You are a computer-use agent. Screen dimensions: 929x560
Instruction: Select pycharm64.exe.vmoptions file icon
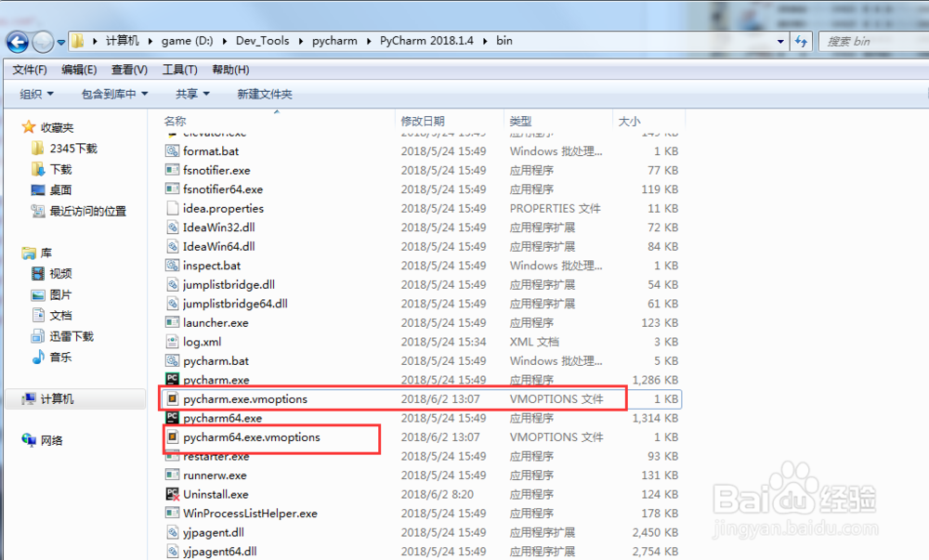pos(172,436)
